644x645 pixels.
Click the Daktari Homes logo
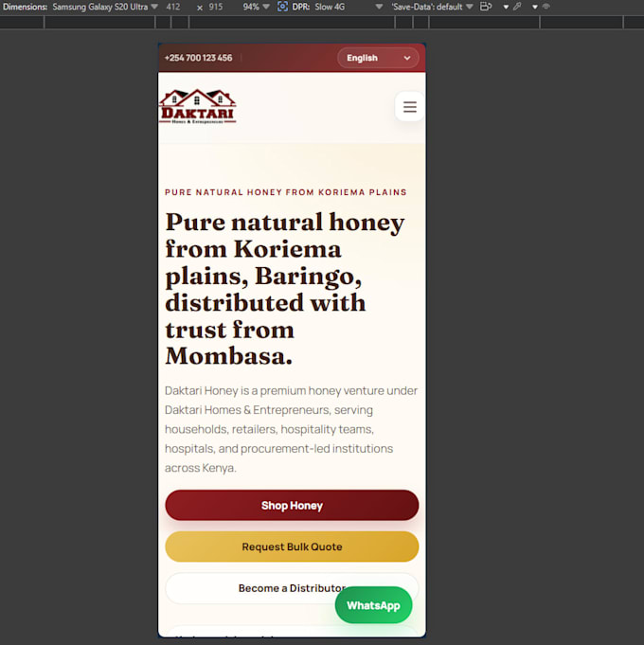(x=198, y=106)
